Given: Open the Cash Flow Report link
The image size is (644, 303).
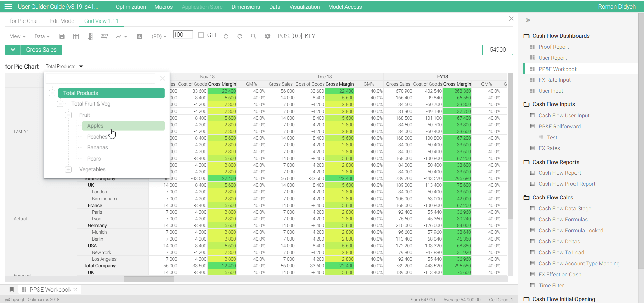Looking at the screenshot, I should [x=559, y=173].
